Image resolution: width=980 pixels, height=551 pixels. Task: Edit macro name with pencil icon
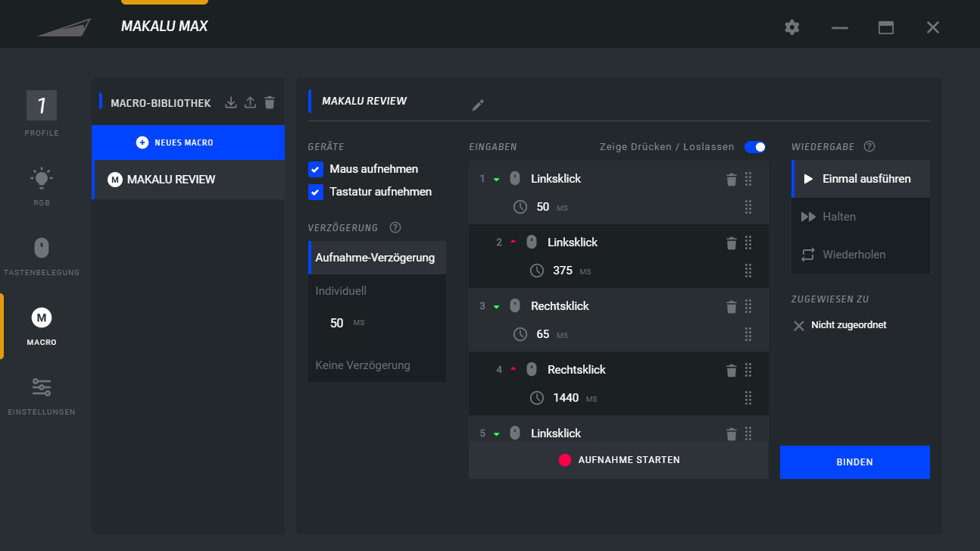(x=477, y=105)
